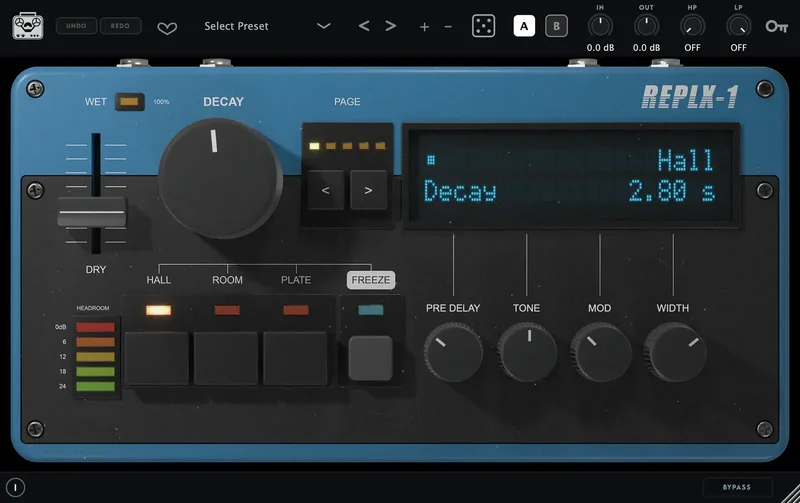Click the tape machine logo icon
Viewport: 800px width, 503px height.
[x=28, y=26]
